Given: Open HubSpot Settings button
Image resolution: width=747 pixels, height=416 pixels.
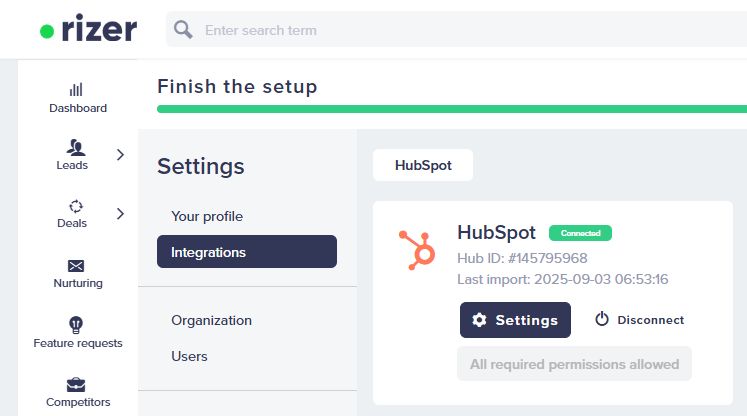Looking at the screenshot, I should pos(515,320).
